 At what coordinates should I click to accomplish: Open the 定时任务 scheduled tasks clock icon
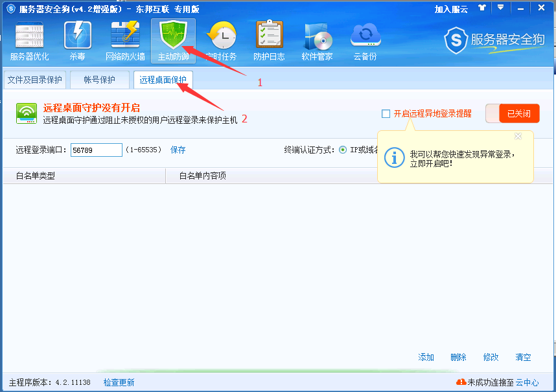click(x=222, y=35)
